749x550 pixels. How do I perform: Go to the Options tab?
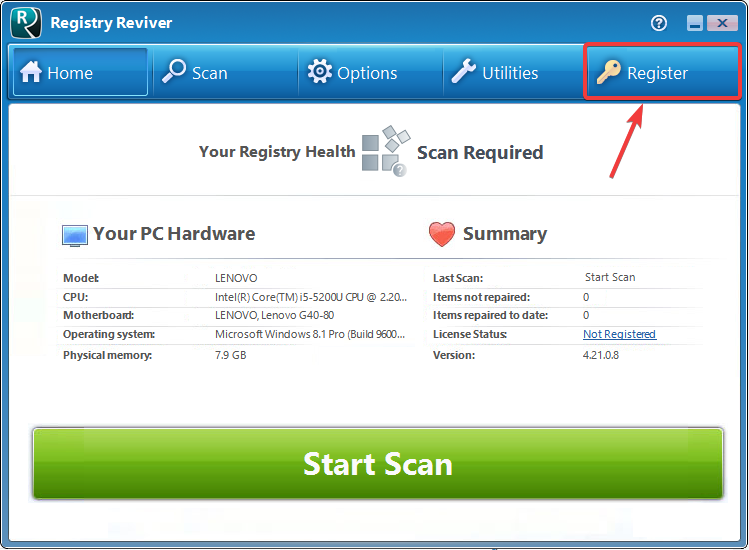coord(371,72)
